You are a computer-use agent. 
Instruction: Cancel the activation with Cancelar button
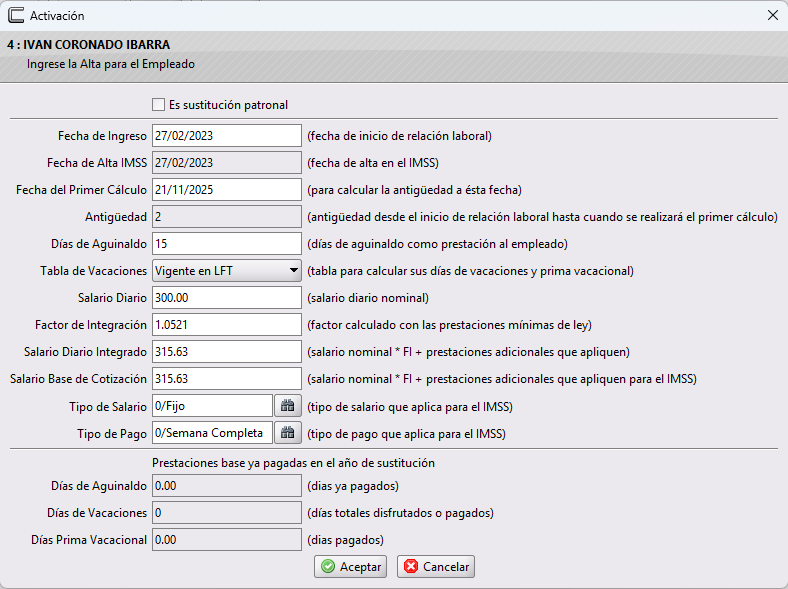436,566
